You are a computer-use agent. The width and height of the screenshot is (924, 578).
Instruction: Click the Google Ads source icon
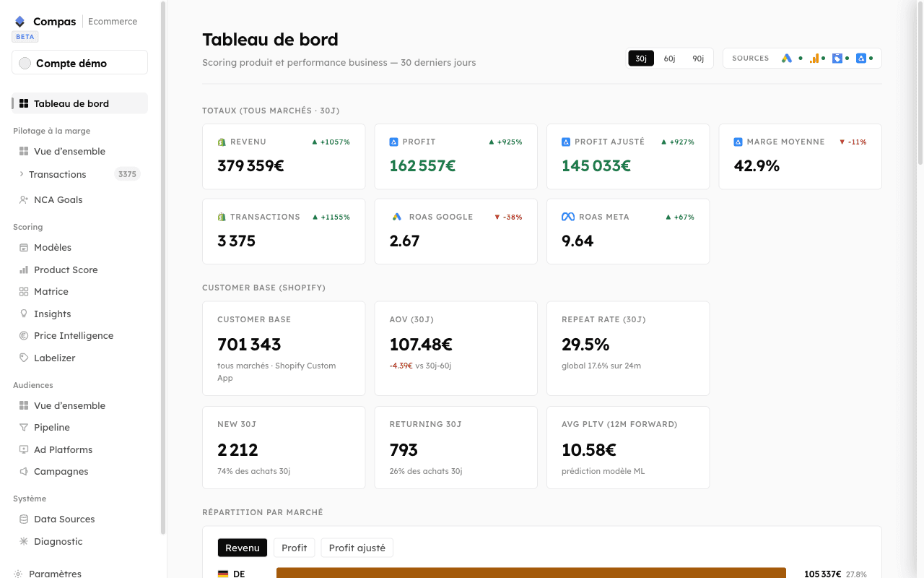pyautogui.click(x=787, y=59)
